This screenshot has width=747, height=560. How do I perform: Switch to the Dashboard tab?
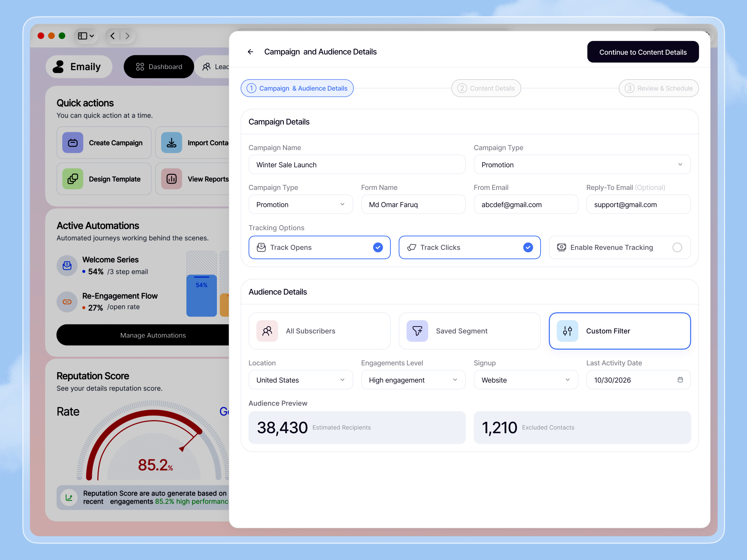pyautogui.click(x=159, y=66)
